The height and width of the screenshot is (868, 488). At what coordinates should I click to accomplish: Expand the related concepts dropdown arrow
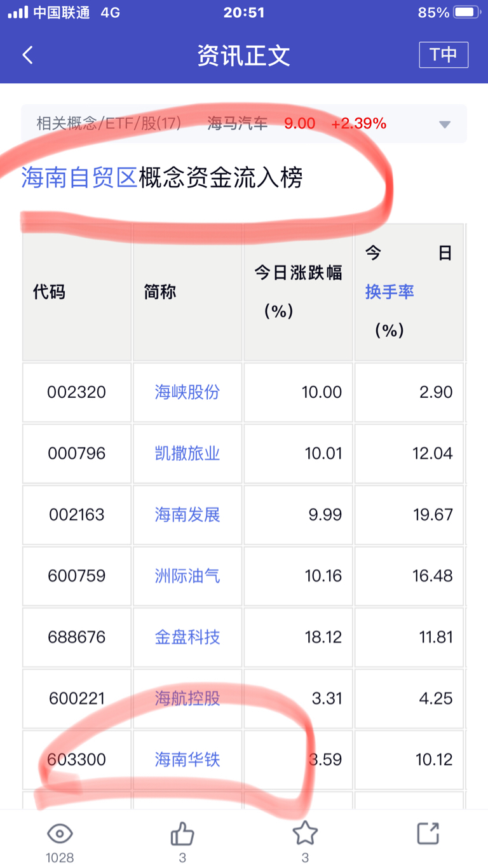(445, 124)
